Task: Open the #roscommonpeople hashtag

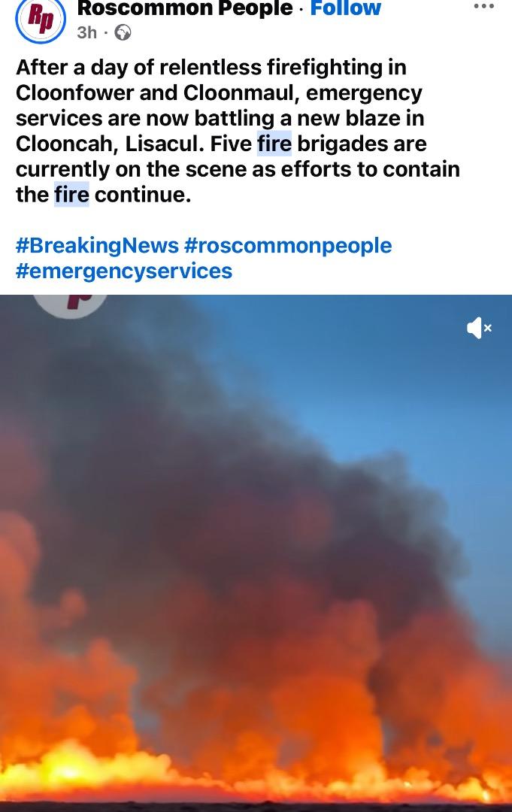Action: [289, 245]
